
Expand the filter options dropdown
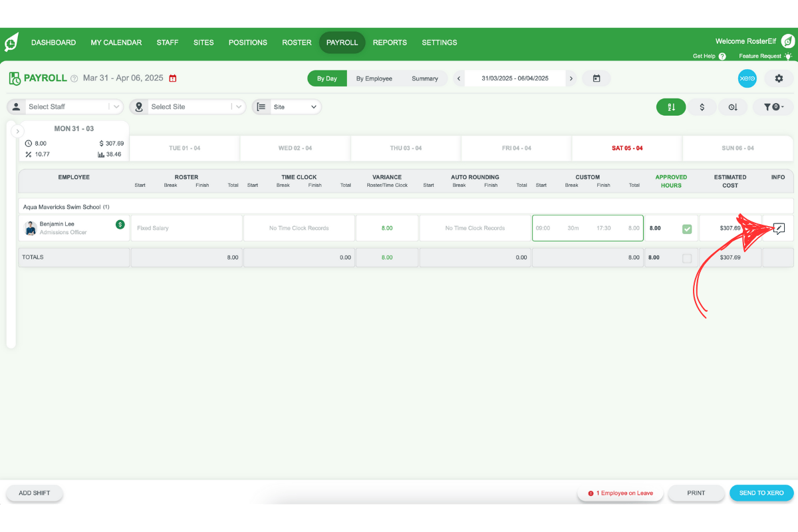pos(773,106)
